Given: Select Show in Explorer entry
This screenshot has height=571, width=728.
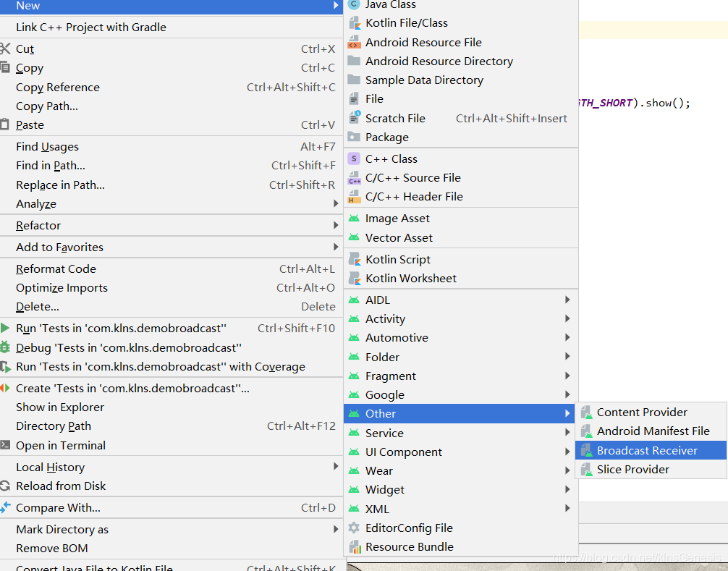Looking at the screenshot, I should pyautogui.click(x=172, y=407).
